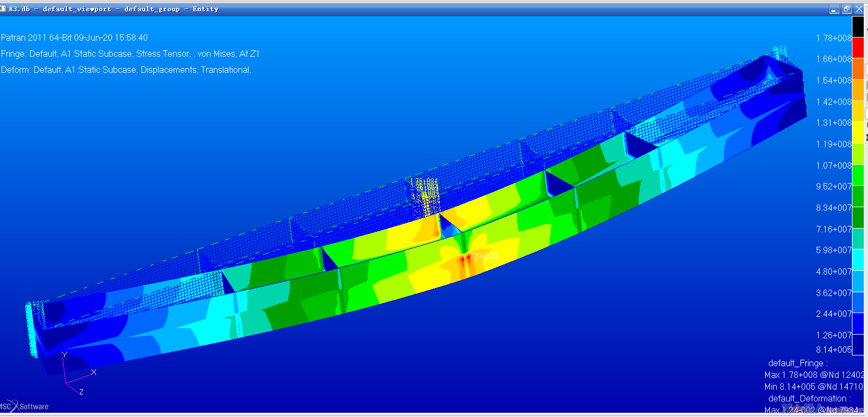Pick amber swatch below 1.54+008

tap(858, 90)
